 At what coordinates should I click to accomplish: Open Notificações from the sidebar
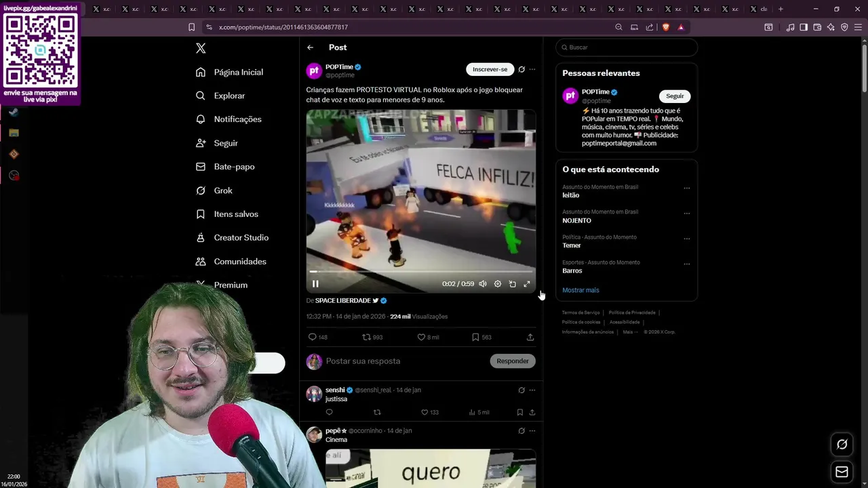click(x=229, y=119)
